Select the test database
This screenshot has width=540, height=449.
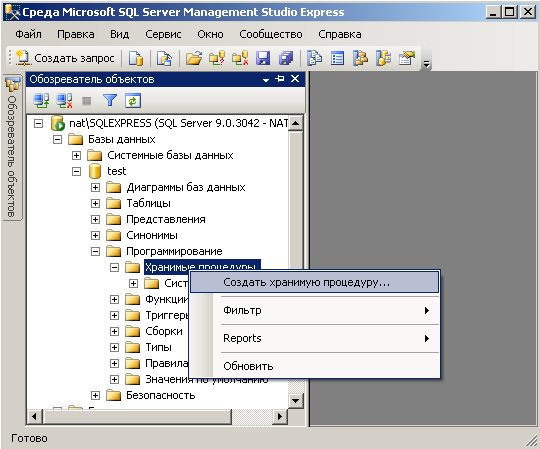[x=116, y=171]
